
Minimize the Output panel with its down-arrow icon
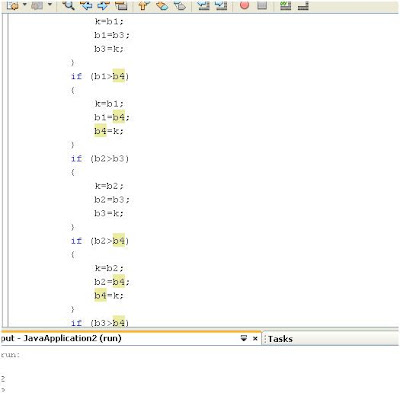(x=244, y=338)
